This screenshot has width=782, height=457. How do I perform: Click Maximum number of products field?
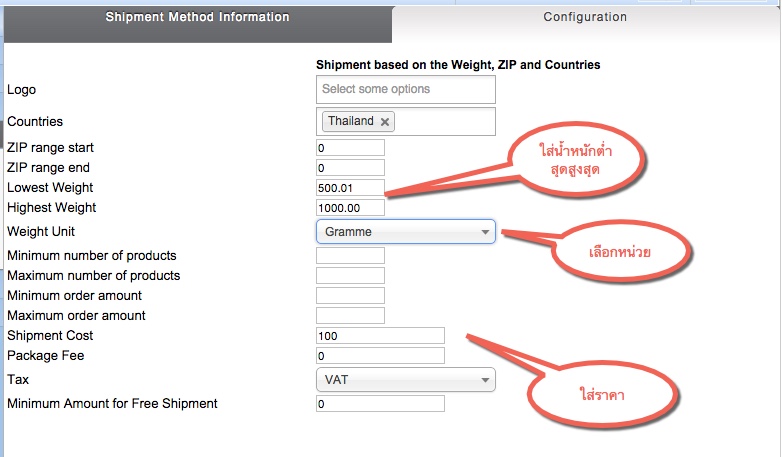tap(350, 275)
